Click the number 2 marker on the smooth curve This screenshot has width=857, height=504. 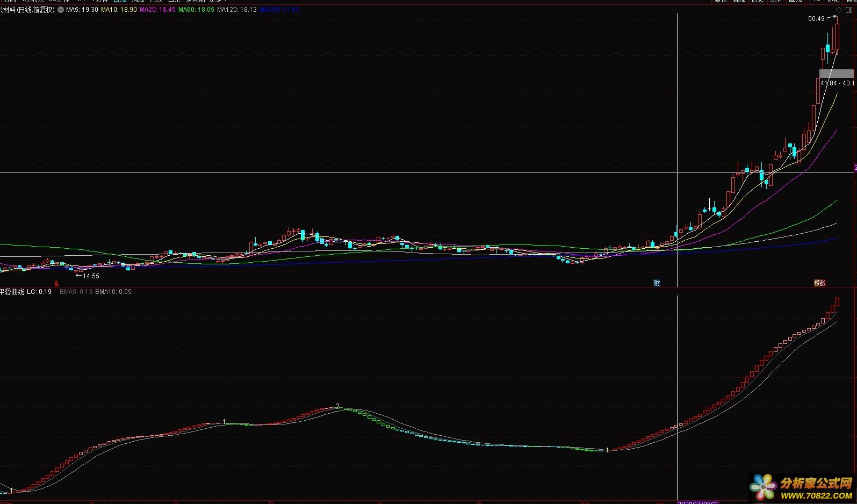(x=337, y=406)
